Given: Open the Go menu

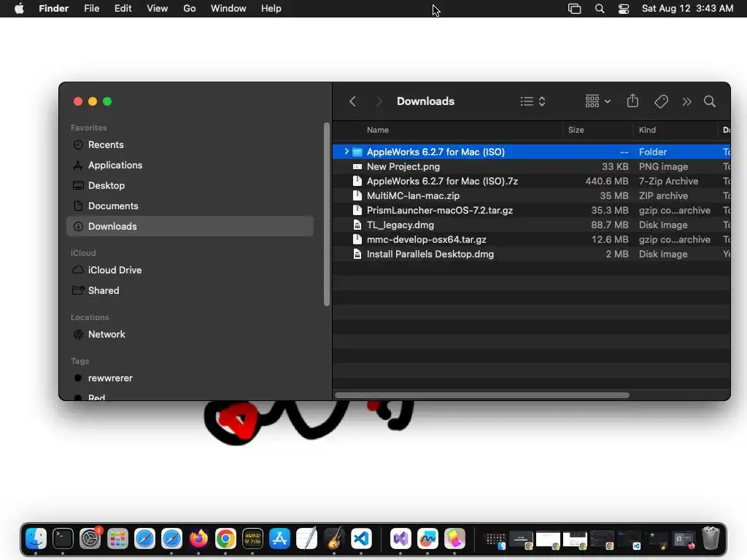Looking at the screenshot, I should tap(190, 9).
